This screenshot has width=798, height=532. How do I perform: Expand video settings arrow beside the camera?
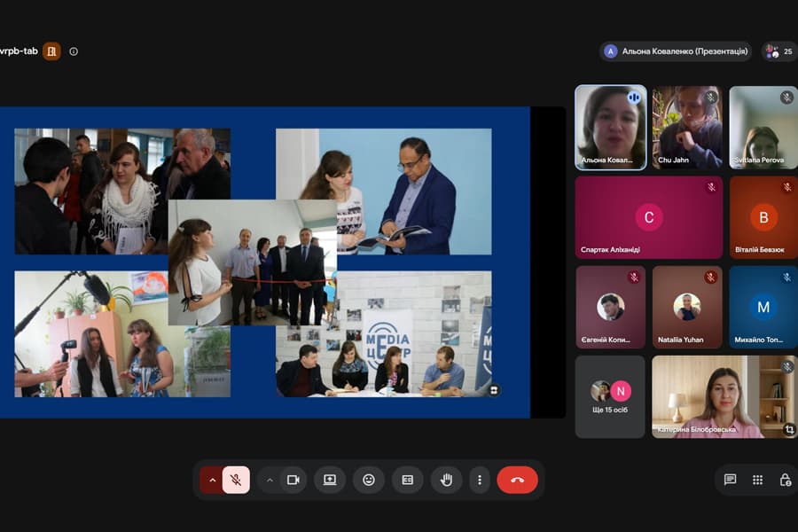point(270,480)
